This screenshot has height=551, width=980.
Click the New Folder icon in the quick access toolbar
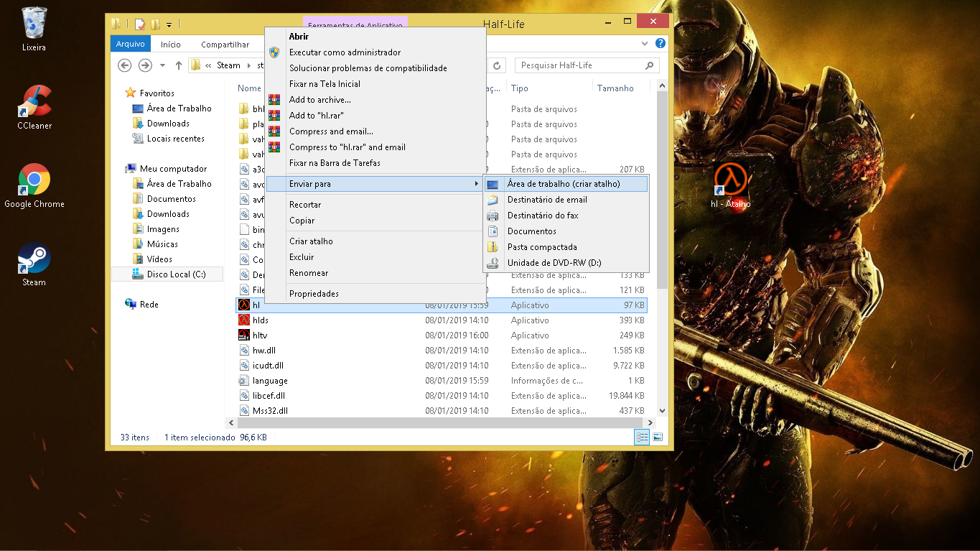coord(155,24)
